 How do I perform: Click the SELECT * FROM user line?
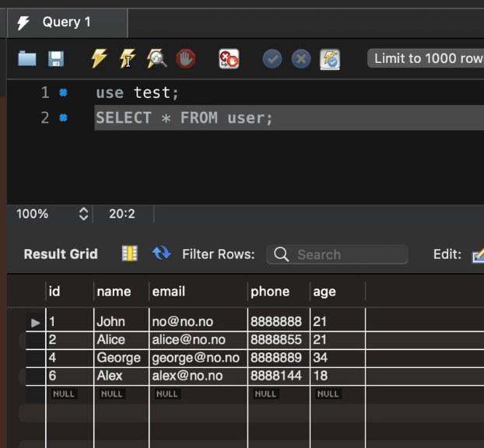tap(184, 118)
